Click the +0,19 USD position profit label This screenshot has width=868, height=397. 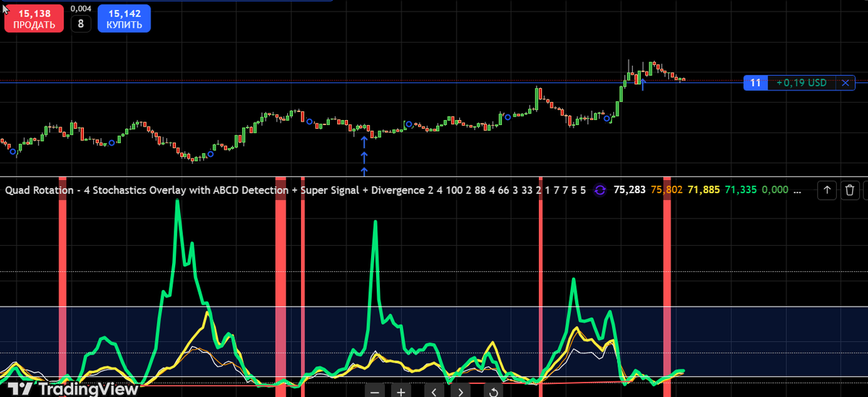[x=801, y=83]
